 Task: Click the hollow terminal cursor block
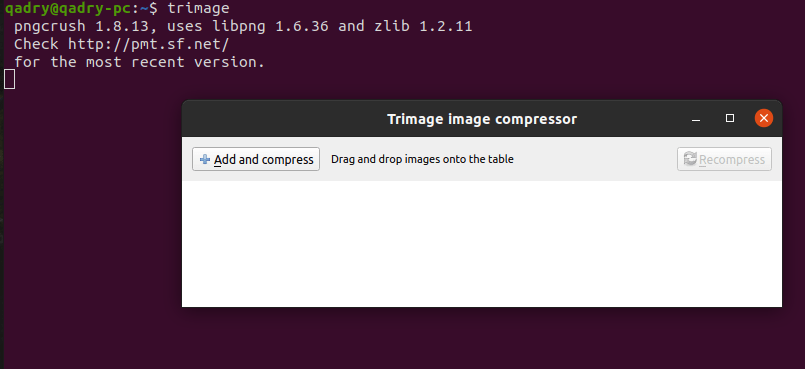click(x=9, y=80)
